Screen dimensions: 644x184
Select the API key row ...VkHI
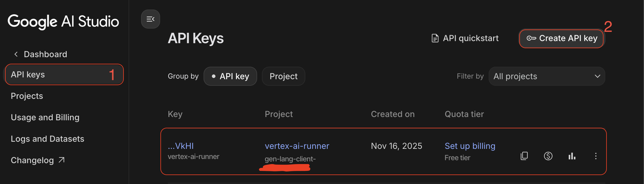click(x=181, y=146)
